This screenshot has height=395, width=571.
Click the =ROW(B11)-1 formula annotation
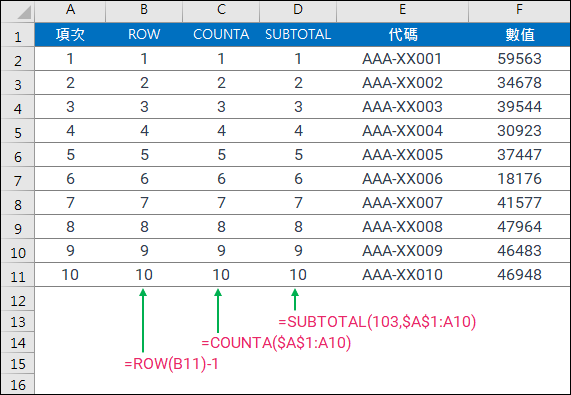[x=171, y=364]
